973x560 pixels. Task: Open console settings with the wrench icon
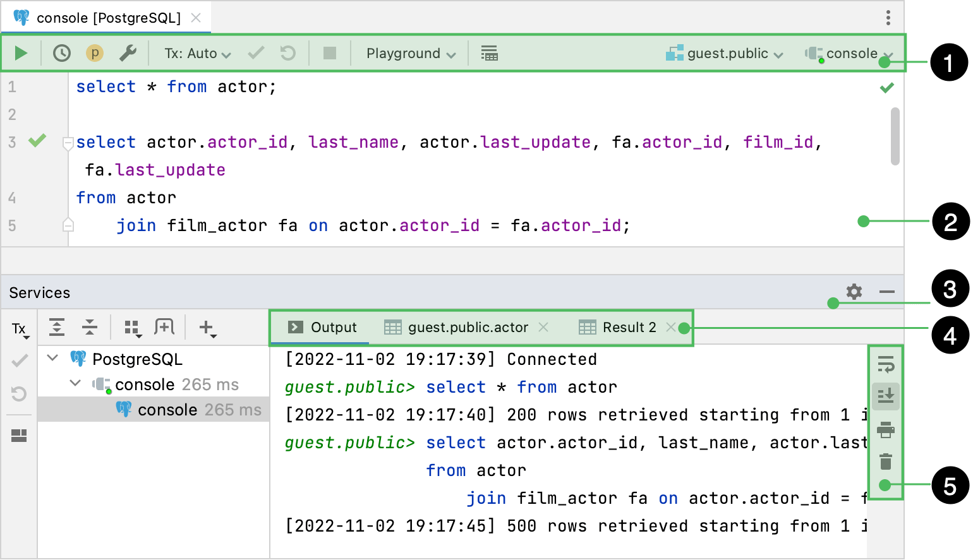coord(129,53)
